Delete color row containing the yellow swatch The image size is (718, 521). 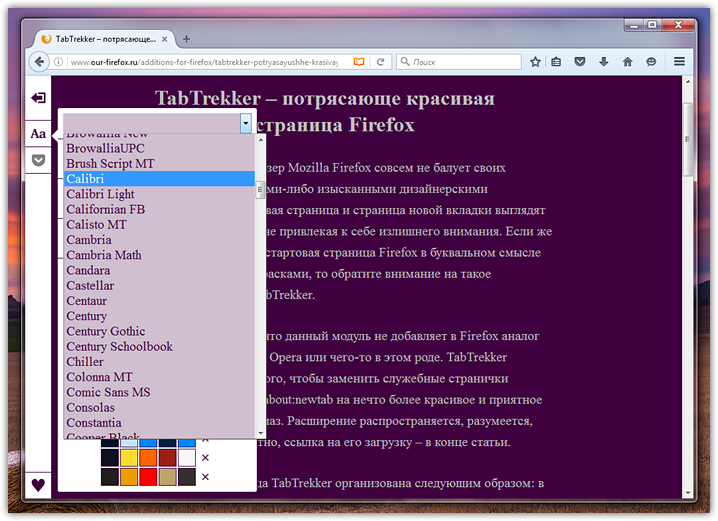pos(205,458)
